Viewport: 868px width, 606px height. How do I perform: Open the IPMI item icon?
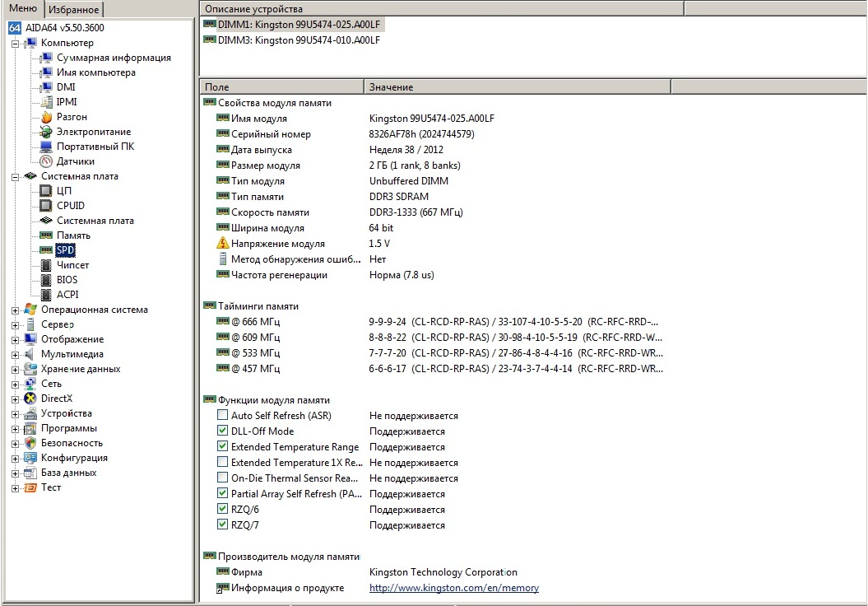(47, 102)
